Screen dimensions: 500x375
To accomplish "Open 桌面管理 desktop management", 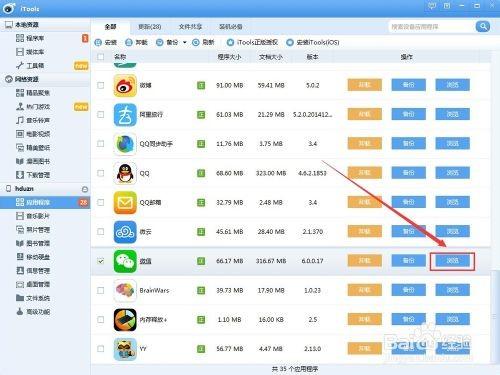I will pyautogui.click(x=38, y=284).
